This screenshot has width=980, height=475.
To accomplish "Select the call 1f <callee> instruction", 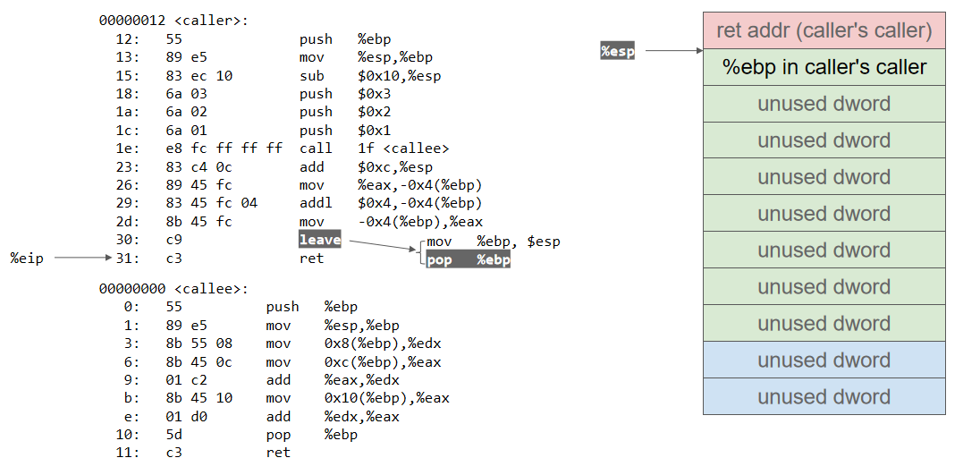I will click(374, 148).
